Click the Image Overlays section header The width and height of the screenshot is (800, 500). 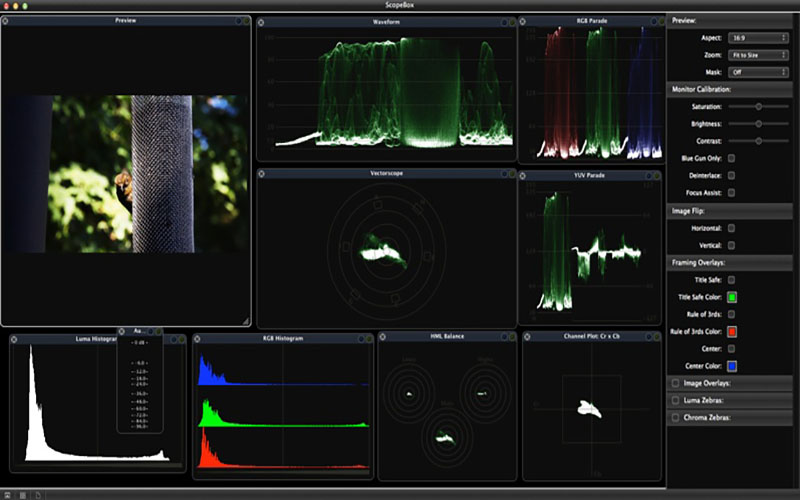pyautogui.click(x=730, y=383)
